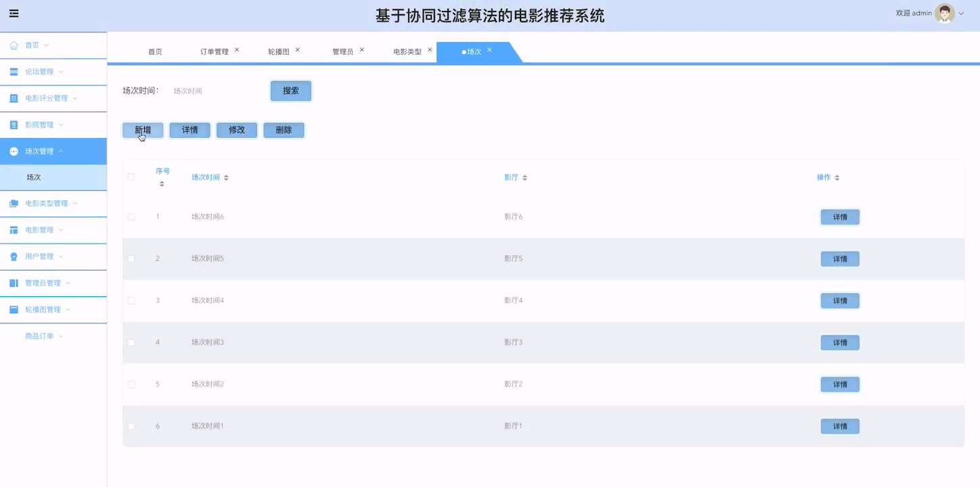Open 详情 for the 影厅6 row
Screen dimensions: 980x487
tap(840, 217)
